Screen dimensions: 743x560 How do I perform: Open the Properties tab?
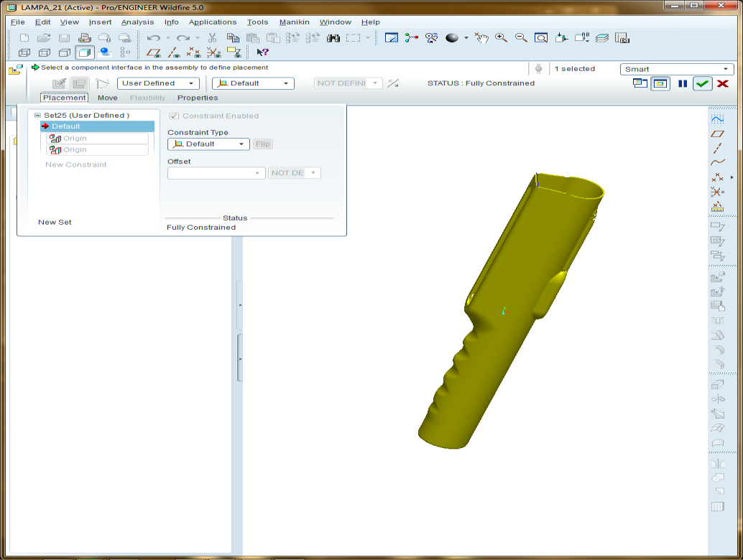198,98
